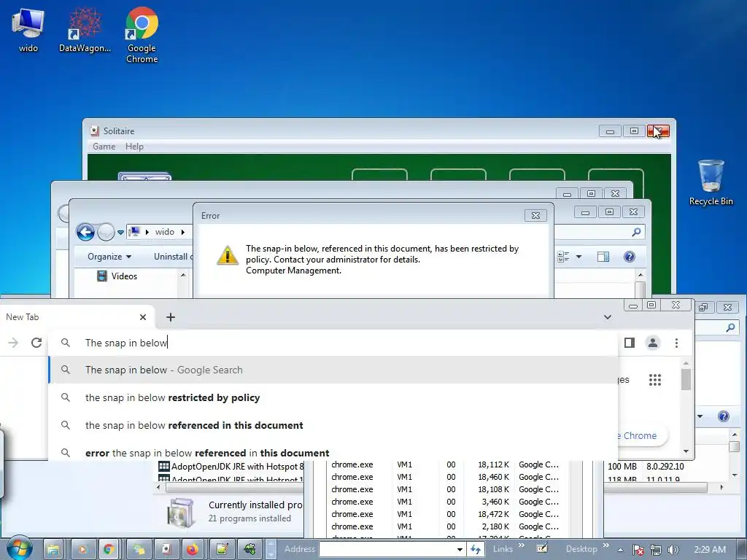Select chrome.exe row with 2,180 K memory
747x560 pixels.
[x=445, y=526]
